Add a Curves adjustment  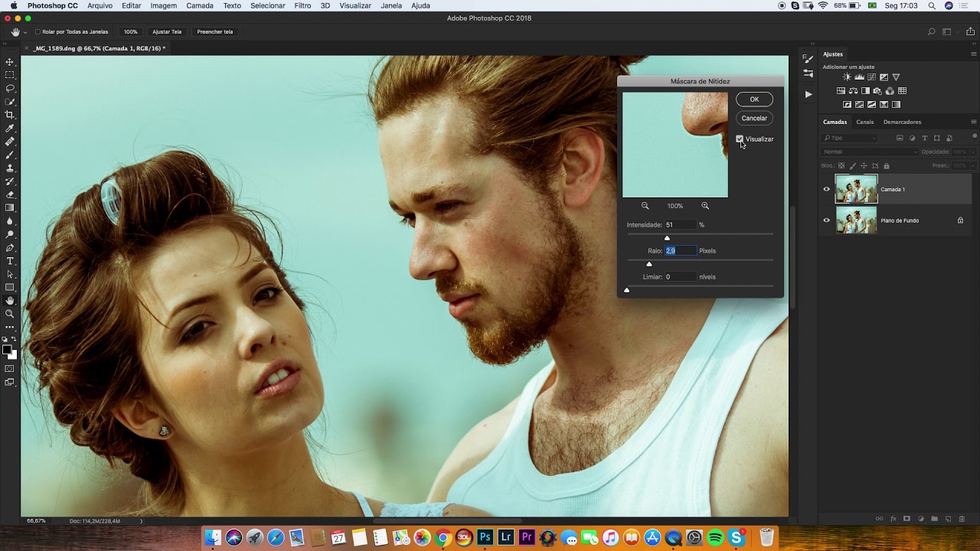click(871, 77)
